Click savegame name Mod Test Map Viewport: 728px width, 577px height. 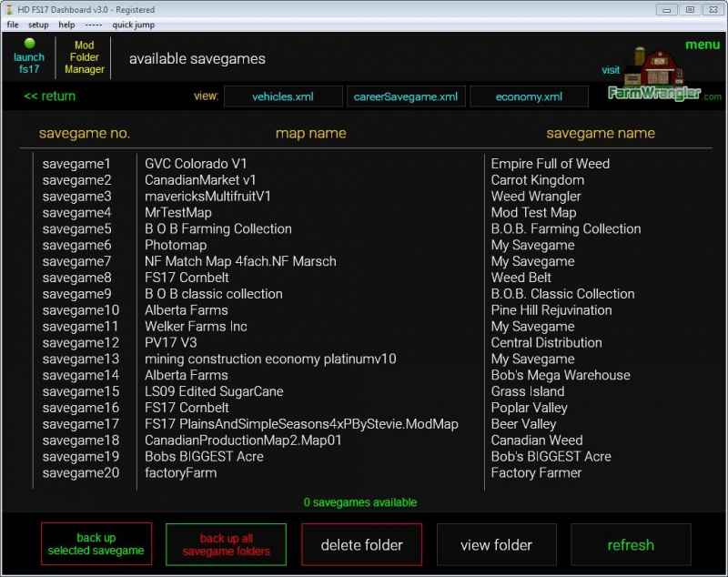pyautogui.click(x=533, y=213)
